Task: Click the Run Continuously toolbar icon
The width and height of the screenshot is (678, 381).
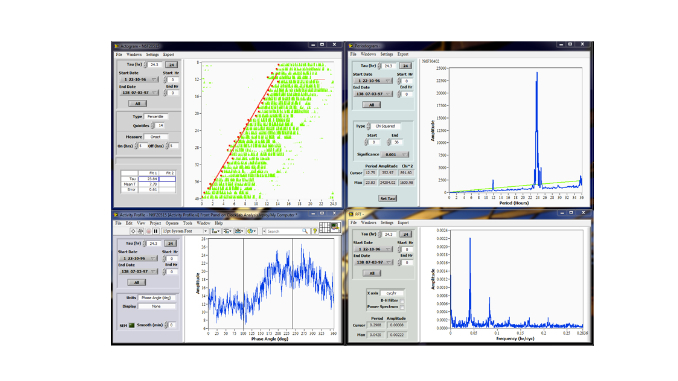Action: pyautogui.click(x=141, y=231)
